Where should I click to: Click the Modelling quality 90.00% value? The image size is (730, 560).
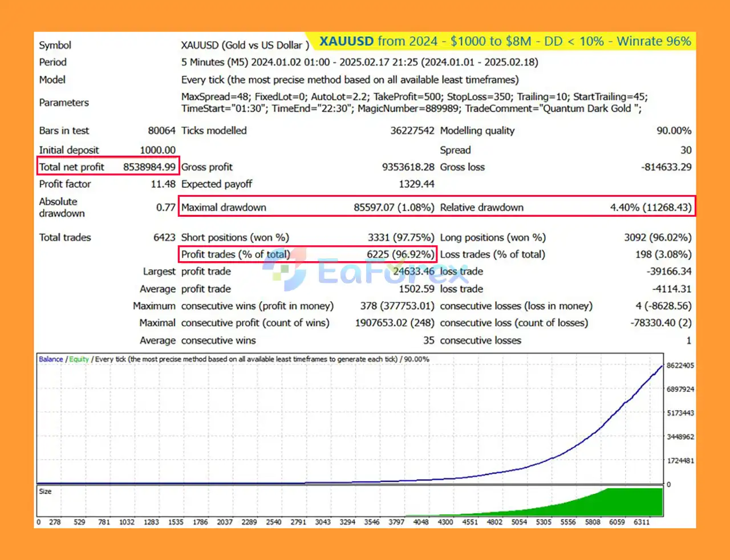pyautogui.click(x=674, y=131)
